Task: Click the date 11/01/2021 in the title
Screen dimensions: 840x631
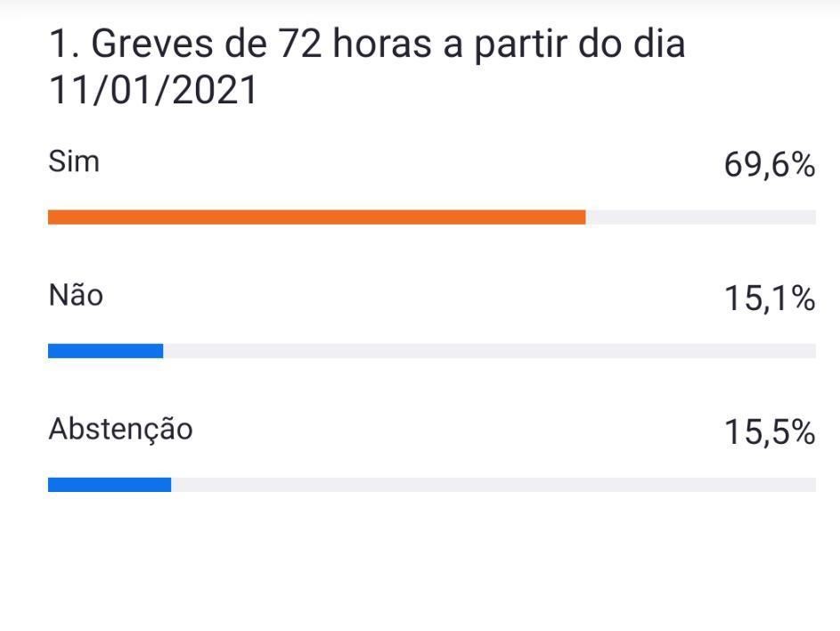Action: [x=152, y=91]
